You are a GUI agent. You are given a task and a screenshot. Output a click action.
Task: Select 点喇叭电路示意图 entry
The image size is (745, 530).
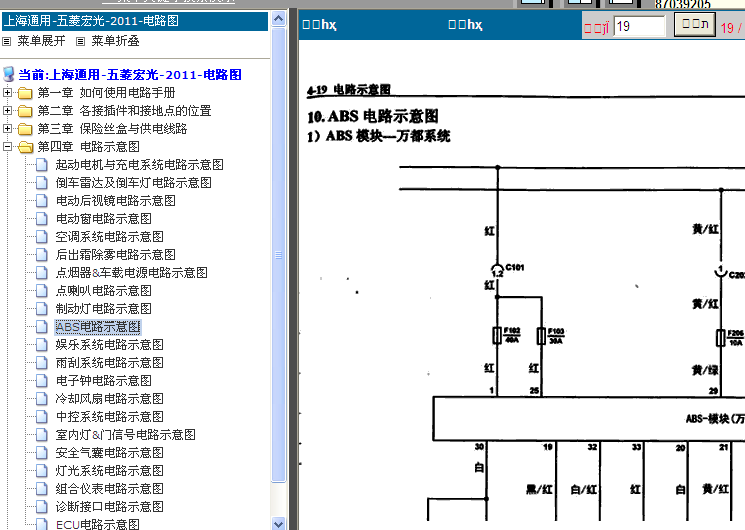(x=104, y=291)
